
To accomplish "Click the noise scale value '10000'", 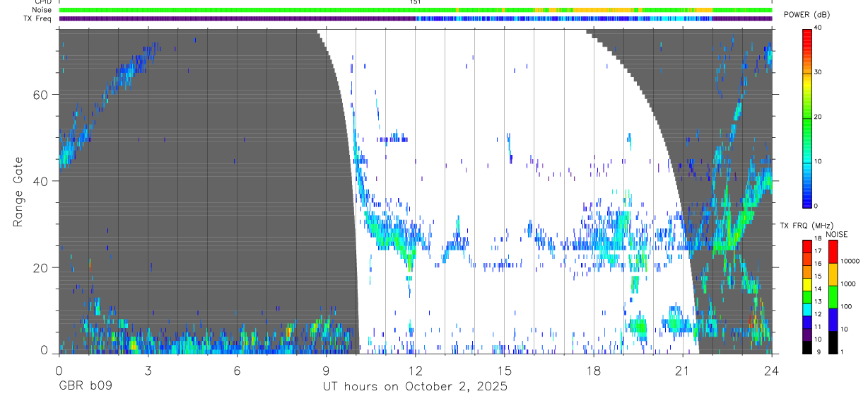I will [850, 262].
